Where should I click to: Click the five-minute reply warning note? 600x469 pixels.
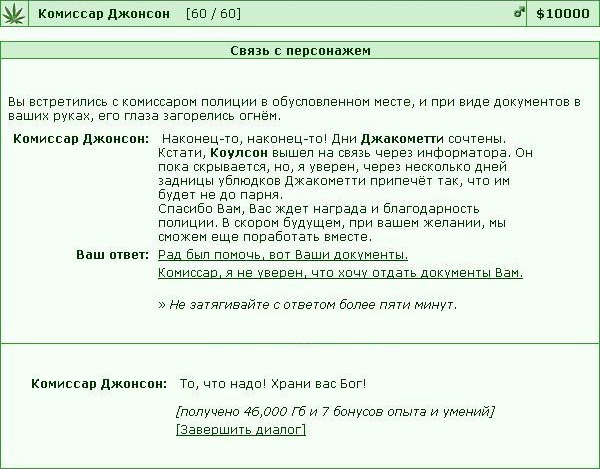(307, 304)
